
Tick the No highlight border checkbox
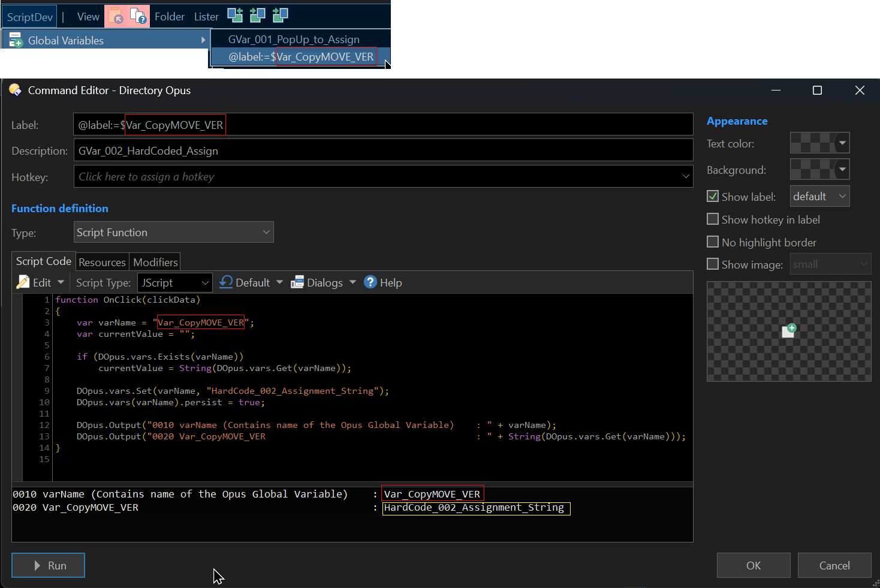[713, 242]
